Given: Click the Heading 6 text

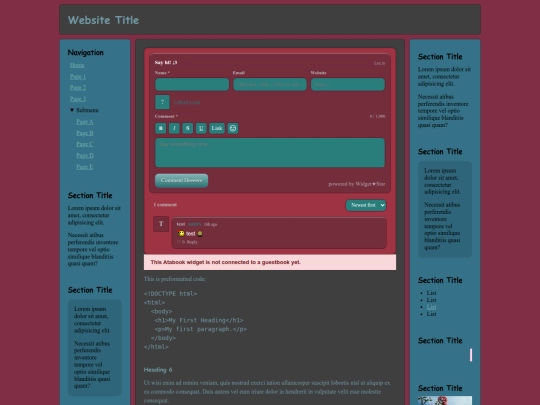Looking at the screenshot, I should [158, 370].
